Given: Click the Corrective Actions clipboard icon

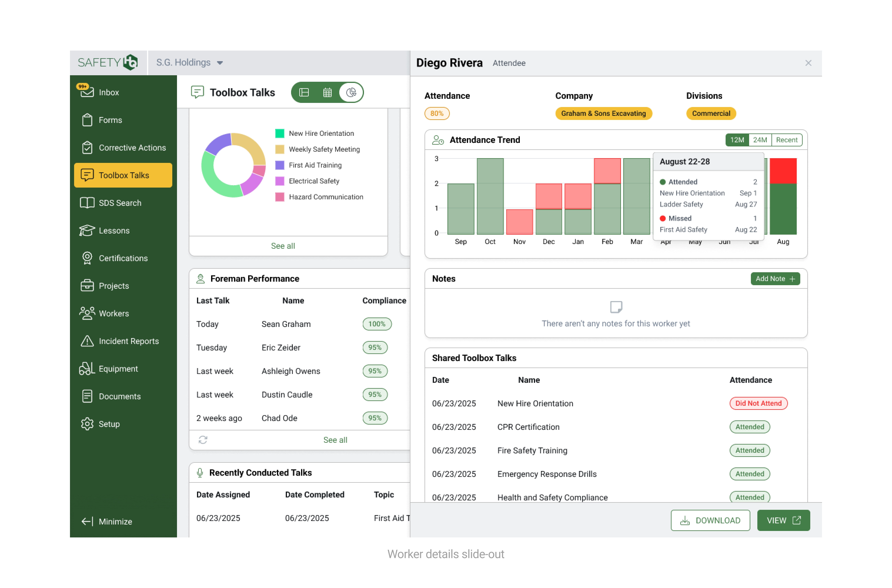Looking at the screenshot, I should coord(87,147).
